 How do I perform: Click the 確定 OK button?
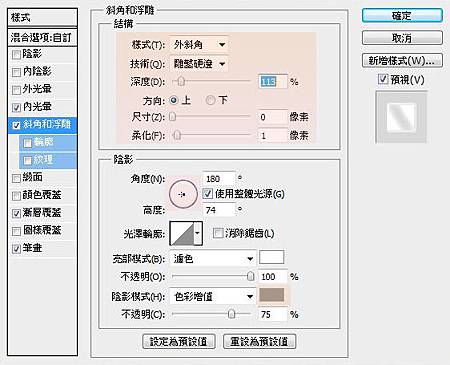[x=402, y=16]
